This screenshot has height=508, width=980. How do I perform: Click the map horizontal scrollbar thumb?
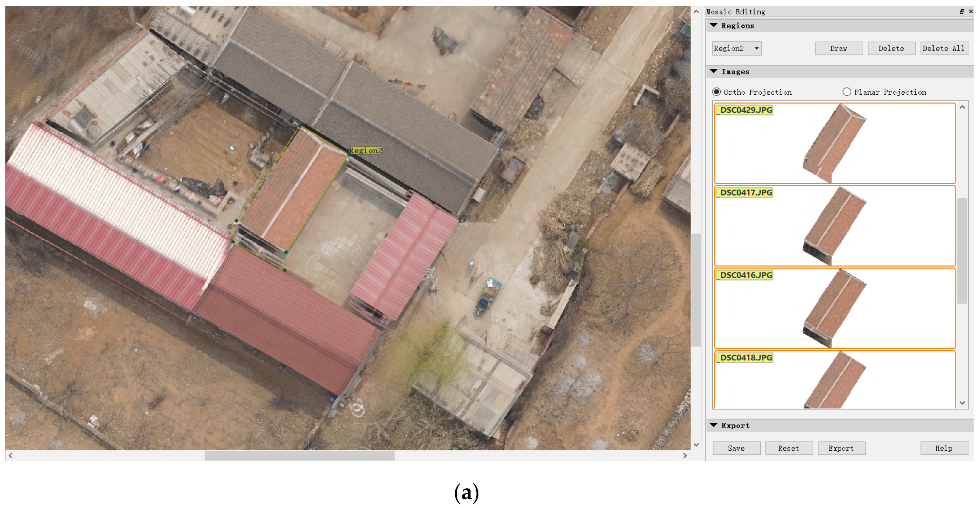[x=299, y=455]
